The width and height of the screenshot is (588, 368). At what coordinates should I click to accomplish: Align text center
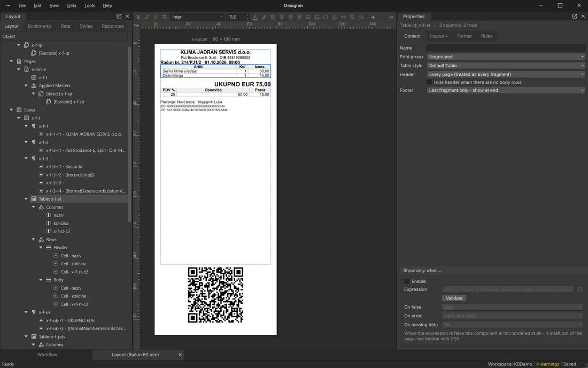pos(282,17)
